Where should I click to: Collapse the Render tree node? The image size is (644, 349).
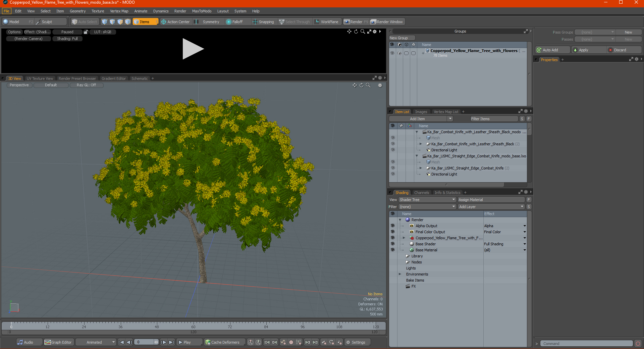coord(400,220)
